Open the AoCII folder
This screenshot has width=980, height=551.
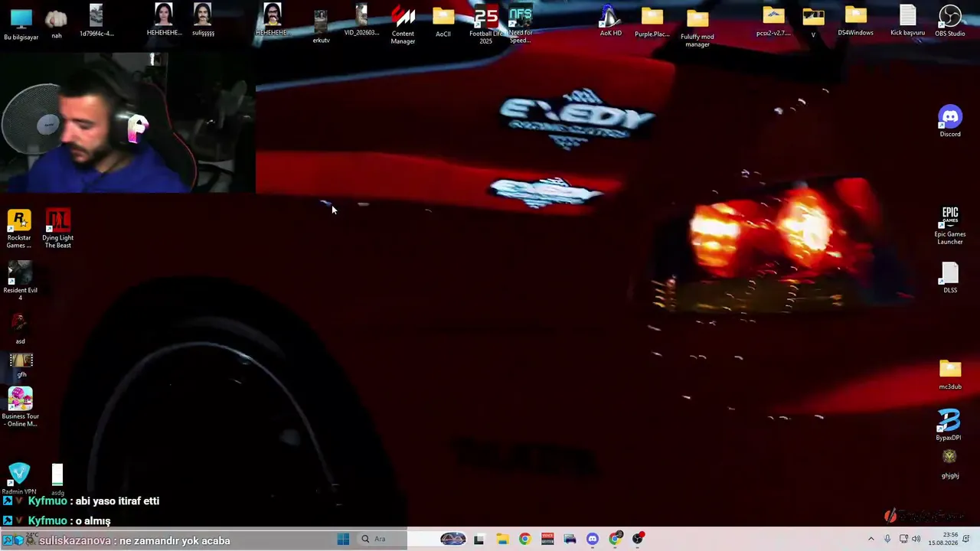pos(443,22)
